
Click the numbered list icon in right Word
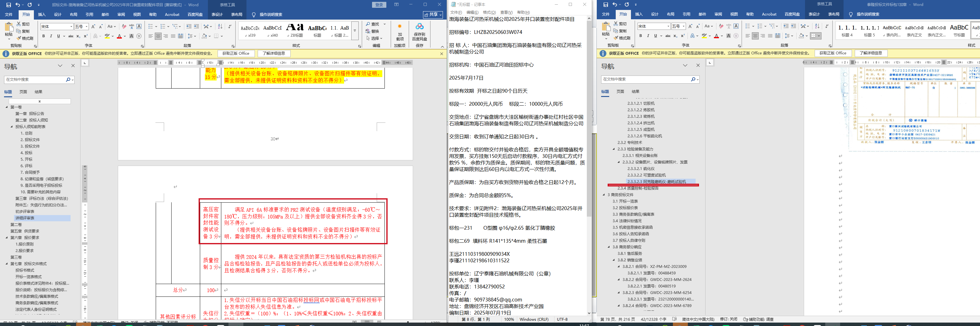click(760, 26)
